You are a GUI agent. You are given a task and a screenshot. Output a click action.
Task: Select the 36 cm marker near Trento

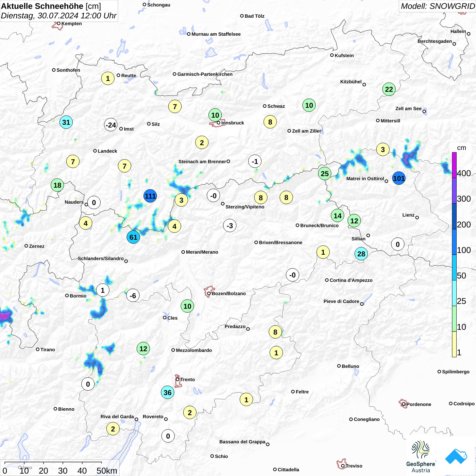[x=168, y=393]
